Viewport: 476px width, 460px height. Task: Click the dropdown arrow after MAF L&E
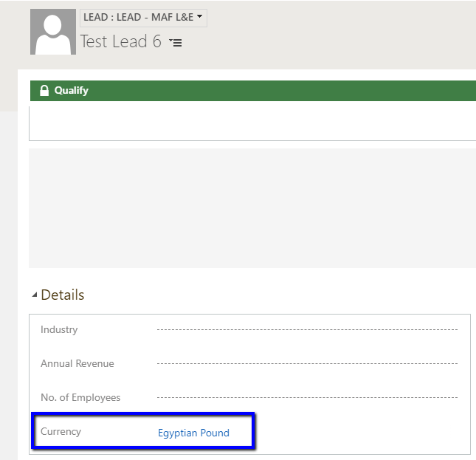coord(200,17)
